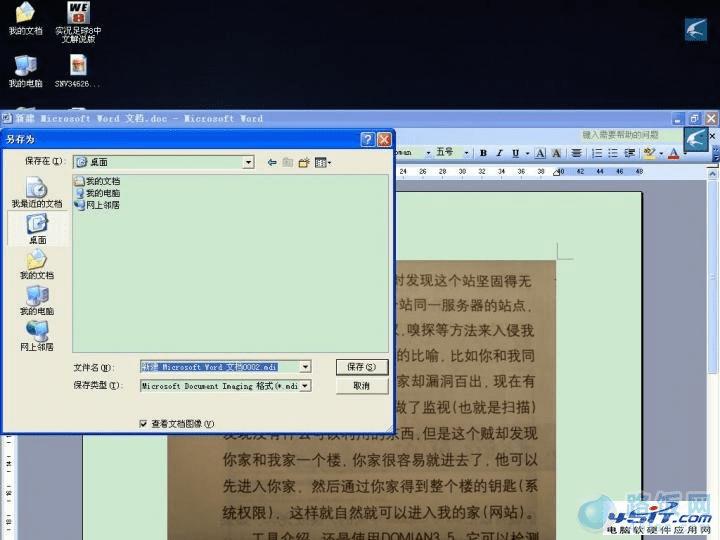Apply character border with boxed A icon

(540, 153)
